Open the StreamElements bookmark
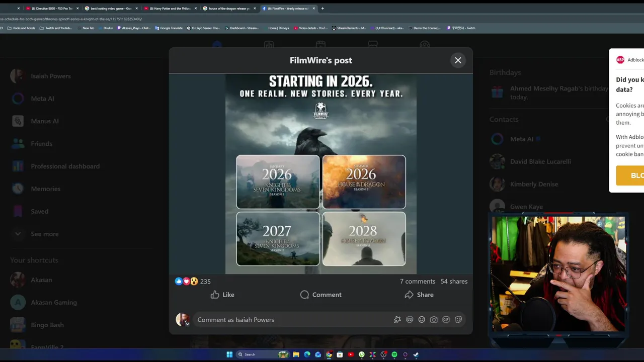The image size is (644, 362). (349, 28)
